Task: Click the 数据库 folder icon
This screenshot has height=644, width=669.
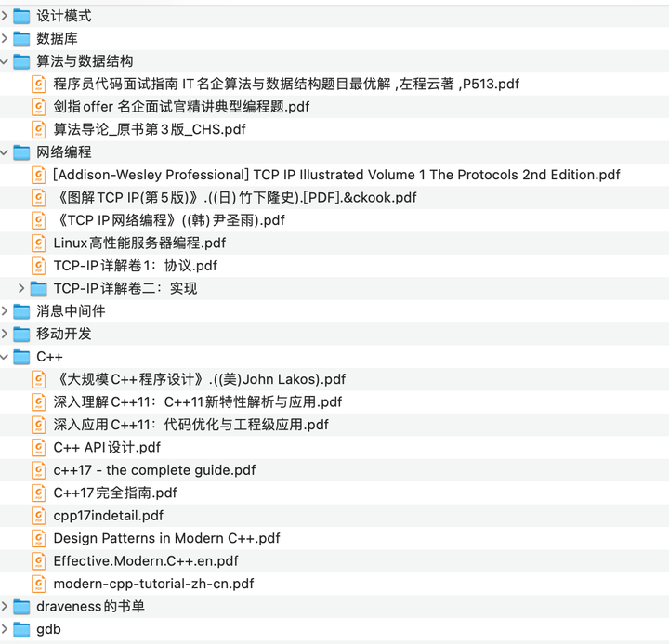Action: click(21, 39)
